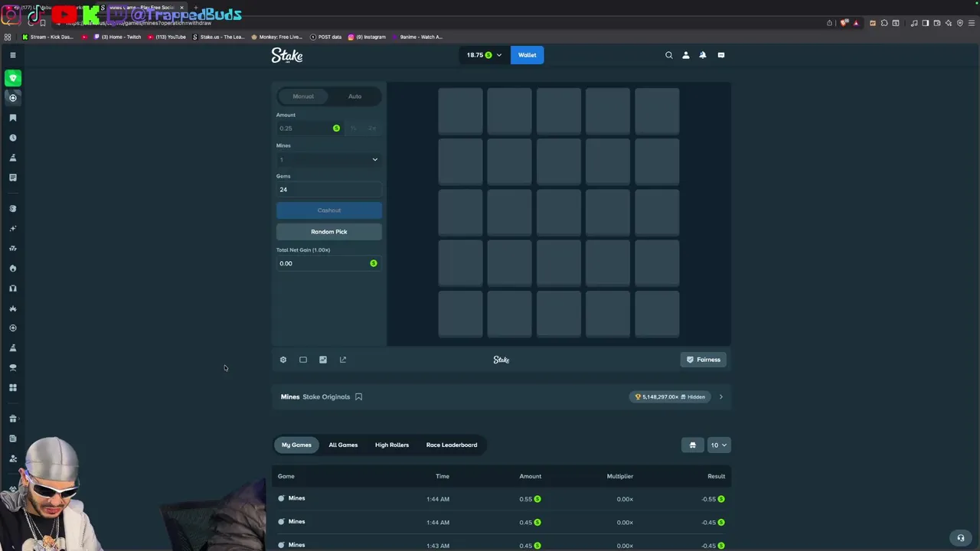980x551 pixels.
Task: Expand the Mines game info chevron
Action: coord(720,396)
